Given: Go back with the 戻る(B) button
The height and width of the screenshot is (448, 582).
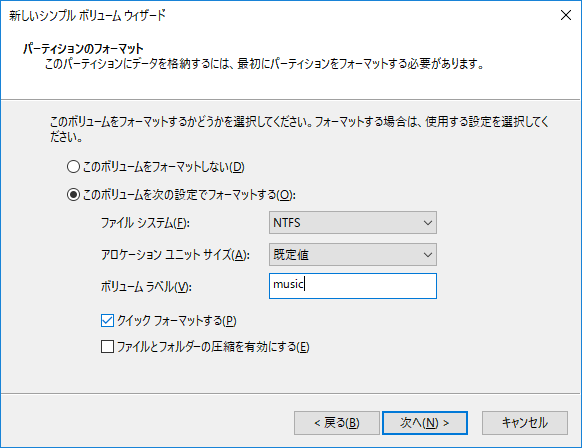Looking at the screenshot, I should click(x=337, y=423).
